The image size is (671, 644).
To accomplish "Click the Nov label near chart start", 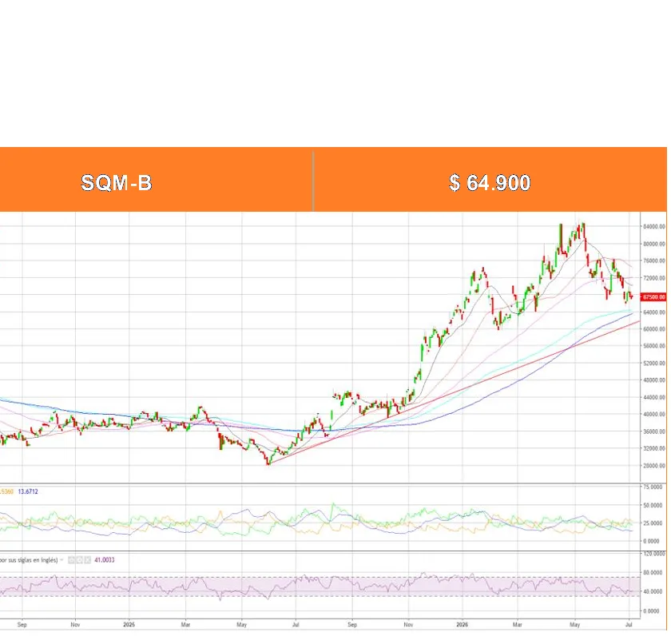I will (75, 625).
